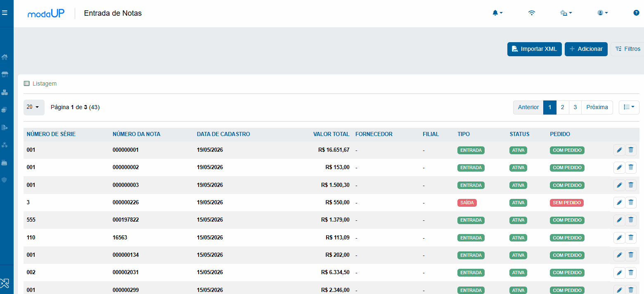Go to the Próxima page
Image resolution: width=644 pixels, height=294 pixels.
coord(597,107)
